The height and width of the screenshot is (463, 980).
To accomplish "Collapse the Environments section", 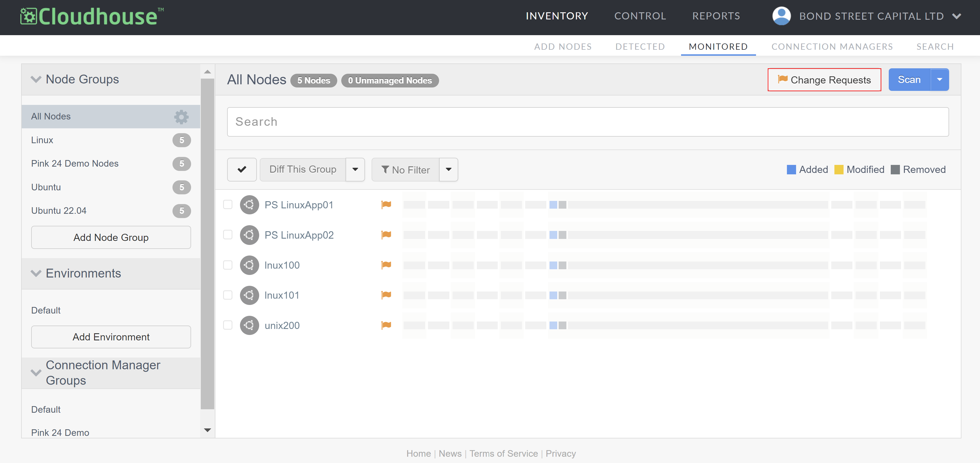I will coord(36,274).
